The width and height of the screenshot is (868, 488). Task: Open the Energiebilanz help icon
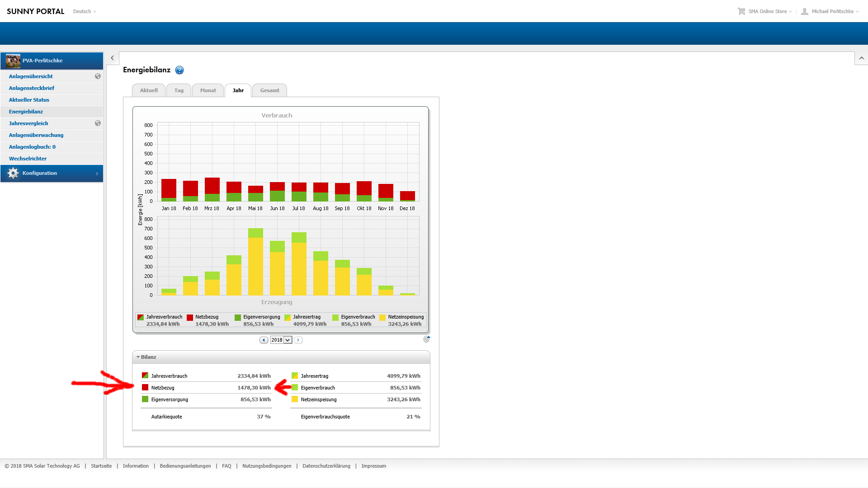(179, 70)
